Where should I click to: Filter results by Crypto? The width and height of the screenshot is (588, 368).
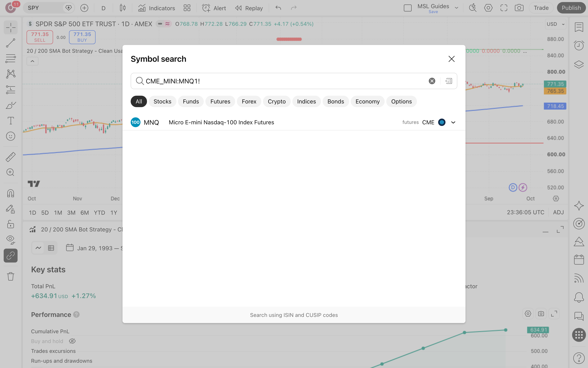click(277, 101)
